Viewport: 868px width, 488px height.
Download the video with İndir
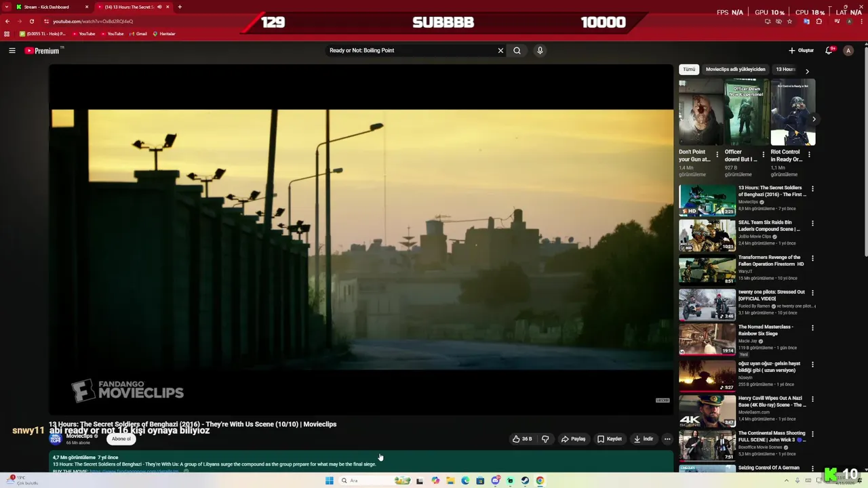pos(644,439)
